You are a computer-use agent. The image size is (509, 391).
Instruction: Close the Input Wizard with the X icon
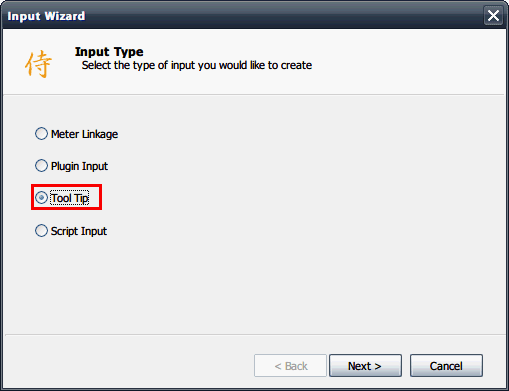[493, 16]
